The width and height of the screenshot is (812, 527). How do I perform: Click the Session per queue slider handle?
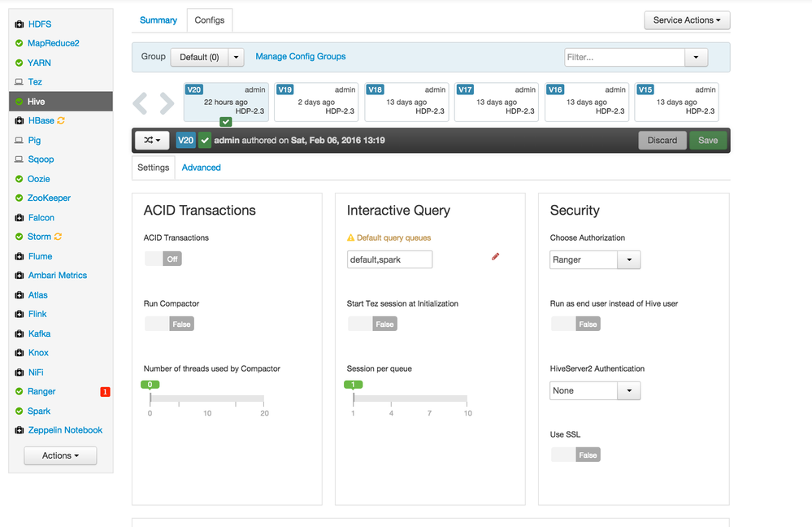click(354, 385)
